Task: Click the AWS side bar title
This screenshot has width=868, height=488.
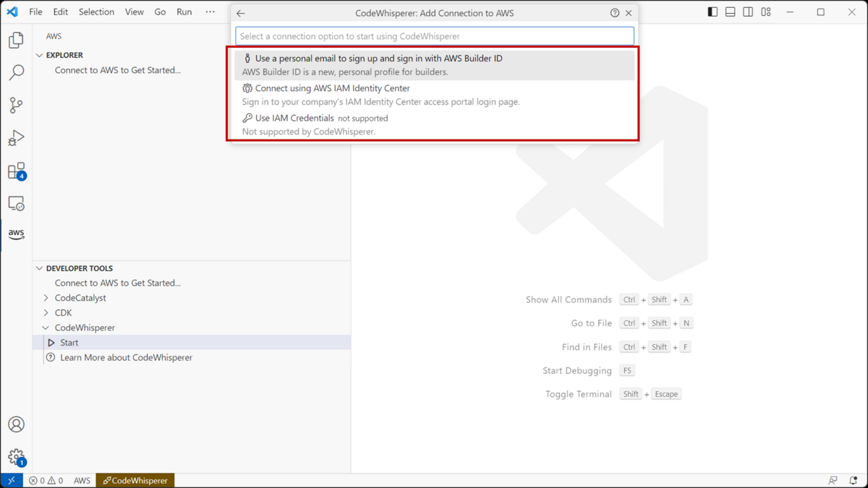Action: pyautogui.click(x=54, y=36)
